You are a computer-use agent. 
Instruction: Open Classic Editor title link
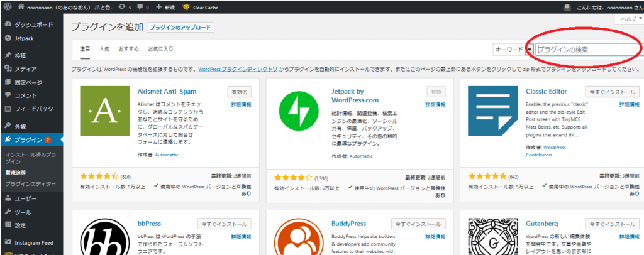547,92
